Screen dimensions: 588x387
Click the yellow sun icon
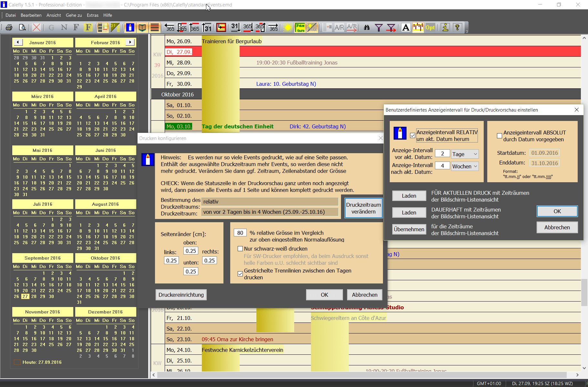[287, 27]
